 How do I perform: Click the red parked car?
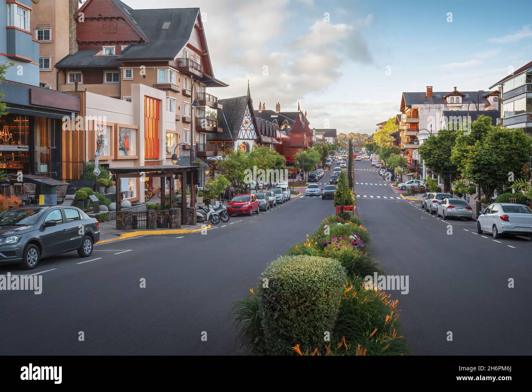tap(243, 204)
